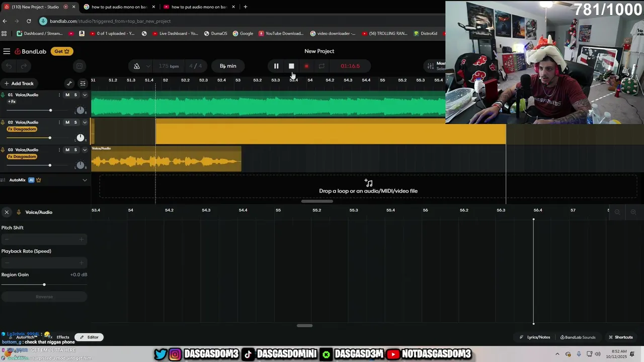Screen dimensions: 644x362
Task: Open the Shortcuts panel
Action: tap(620, 337)
